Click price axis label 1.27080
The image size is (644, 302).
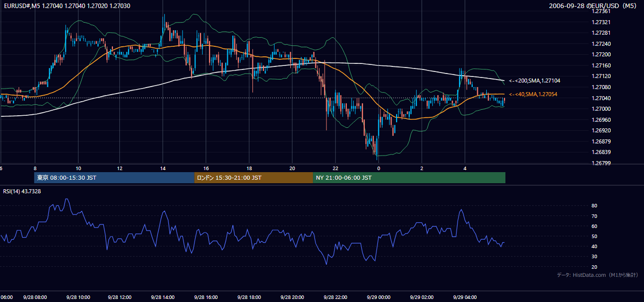pos(601,87)
